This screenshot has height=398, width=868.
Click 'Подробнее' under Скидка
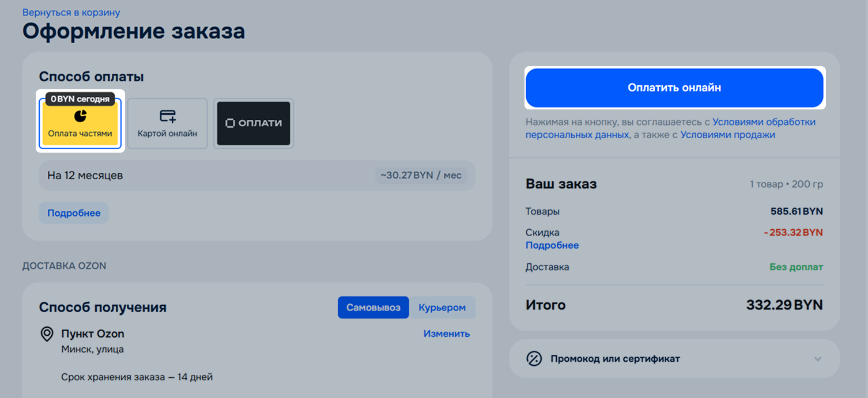(552, 245)
